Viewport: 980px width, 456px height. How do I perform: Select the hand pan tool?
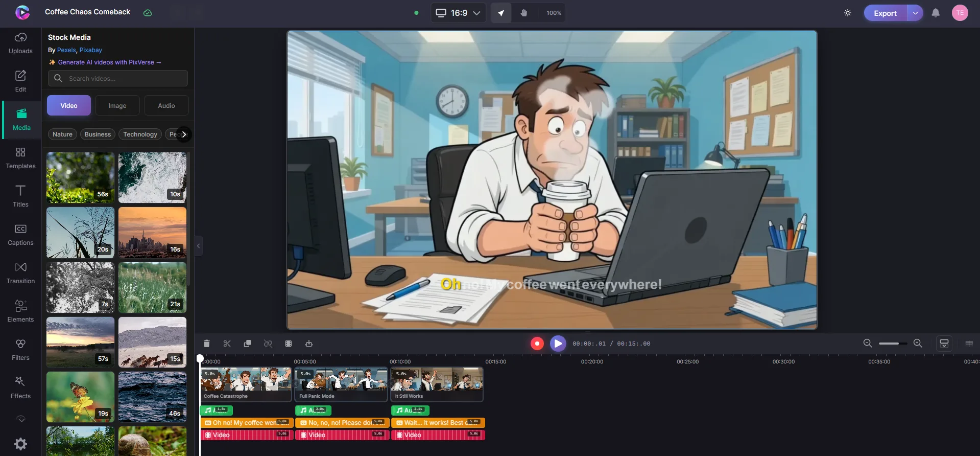click(524, 13)
